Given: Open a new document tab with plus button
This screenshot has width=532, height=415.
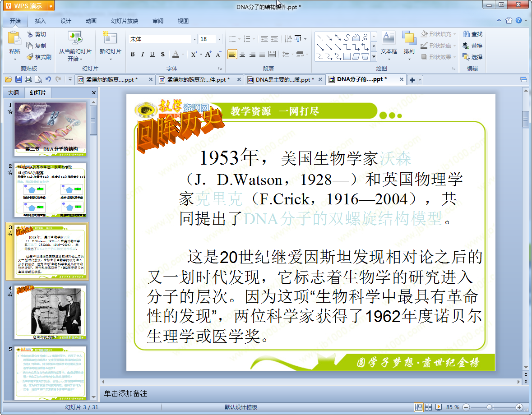Looking at the screenshot, I should click(412, 80).
